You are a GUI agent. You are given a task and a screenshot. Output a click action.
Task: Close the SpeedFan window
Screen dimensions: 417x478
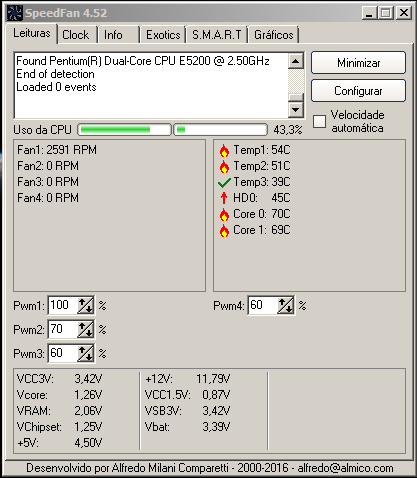tap(404, 13)
